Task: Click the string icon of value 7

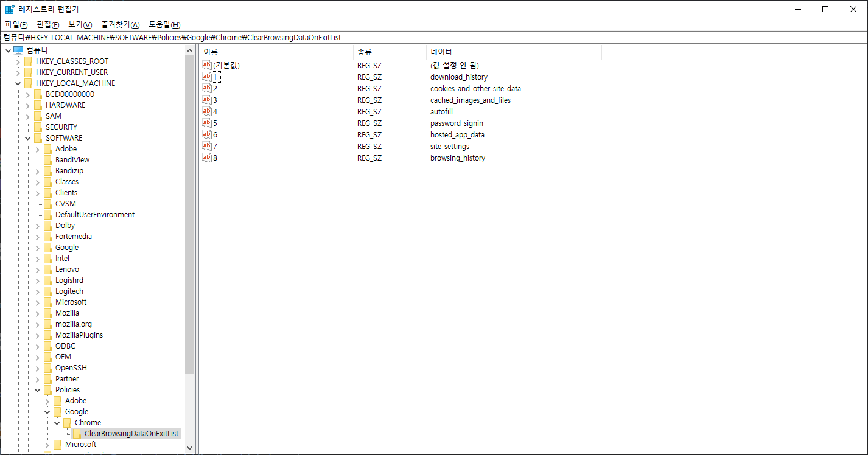Action: 207,146
